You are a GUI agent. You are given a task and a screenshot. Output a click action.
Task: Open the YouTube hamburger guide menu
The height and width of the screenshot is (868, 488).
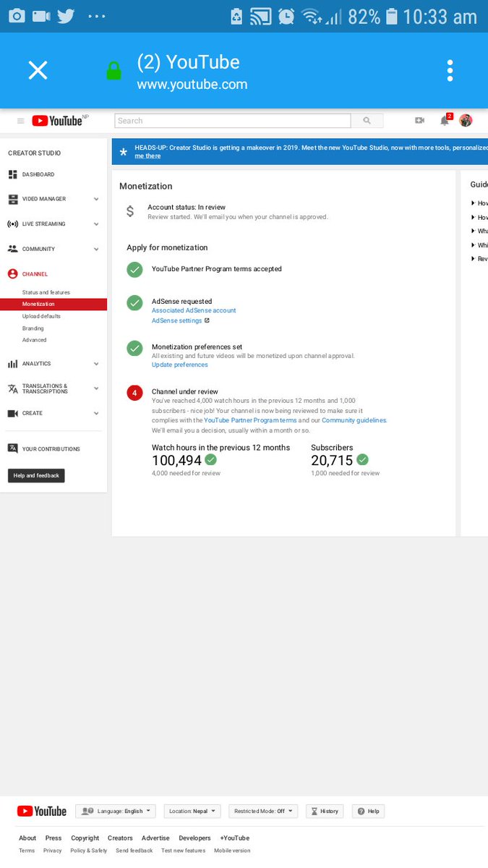20,121
